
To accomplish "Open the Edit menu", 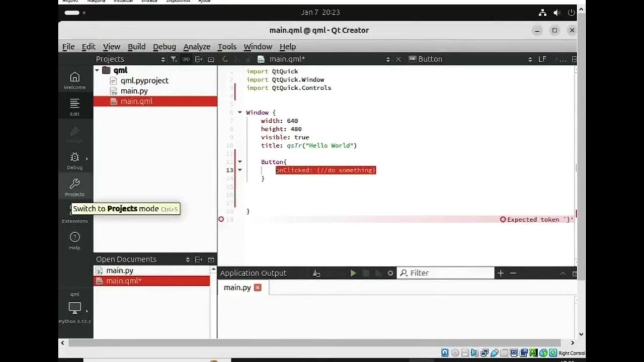I will click(x=89, y=47).
